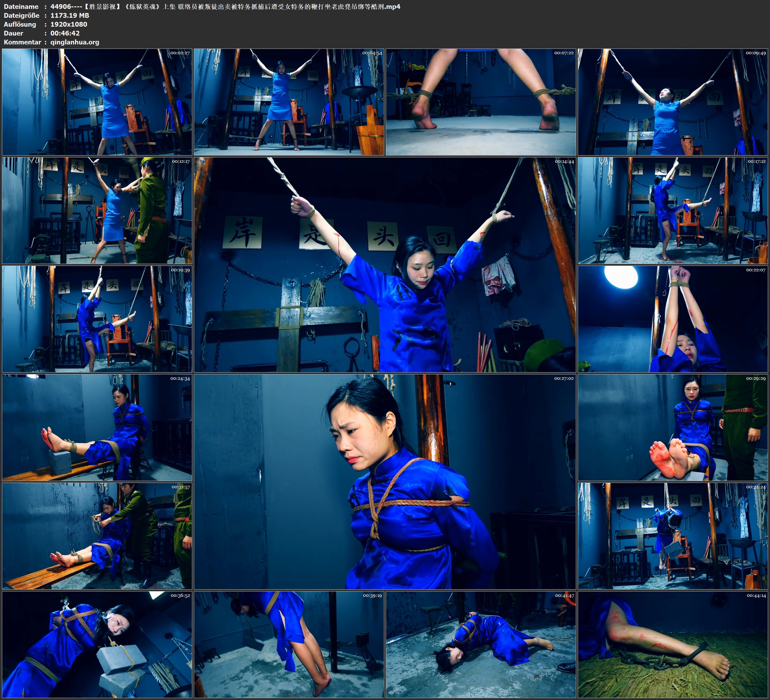Screen dimensions: 770x700
Task: Select the thumbnail at 00:24:34
Action: pos(97,427)
